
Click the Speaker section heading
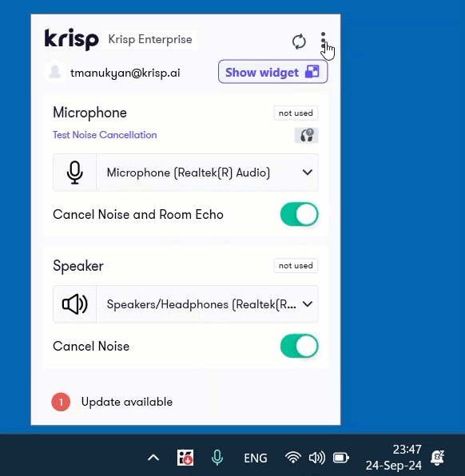[78, 266]
